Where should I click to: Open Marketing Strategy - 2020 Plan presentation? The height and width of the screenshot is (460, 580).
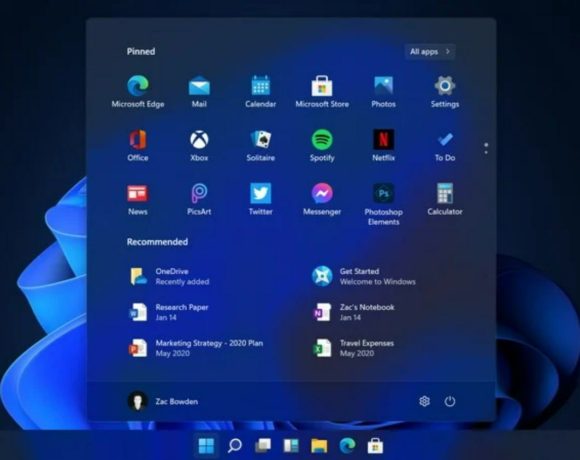[x=195, y=348]
